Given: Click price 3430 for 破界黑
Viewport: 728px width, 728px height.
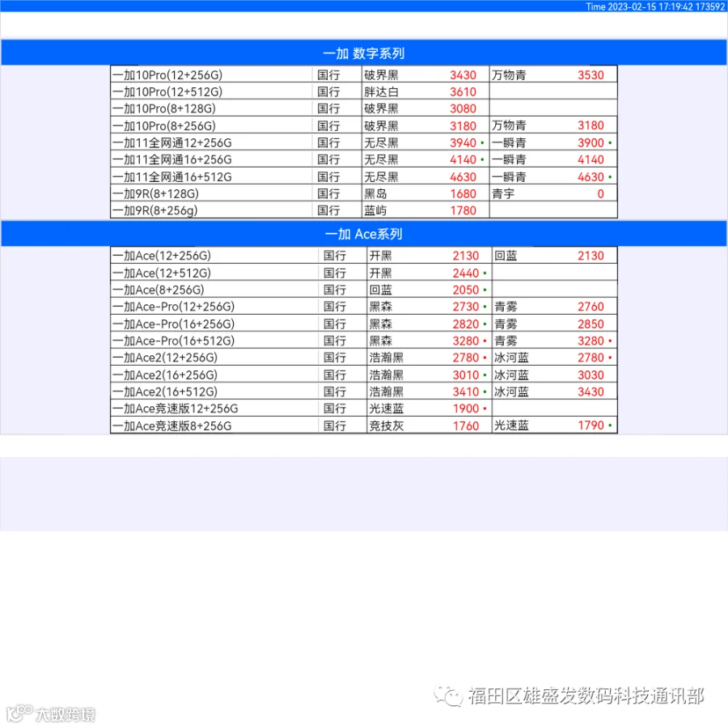Looking at the screenshot, I should pyautogui.click(x=463, y=74).
